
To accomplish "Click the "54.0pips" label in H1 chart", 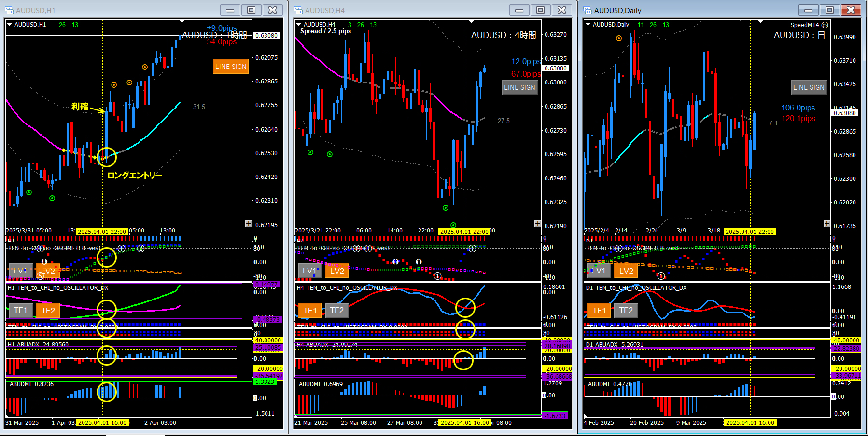I will [x=222, y=42].
